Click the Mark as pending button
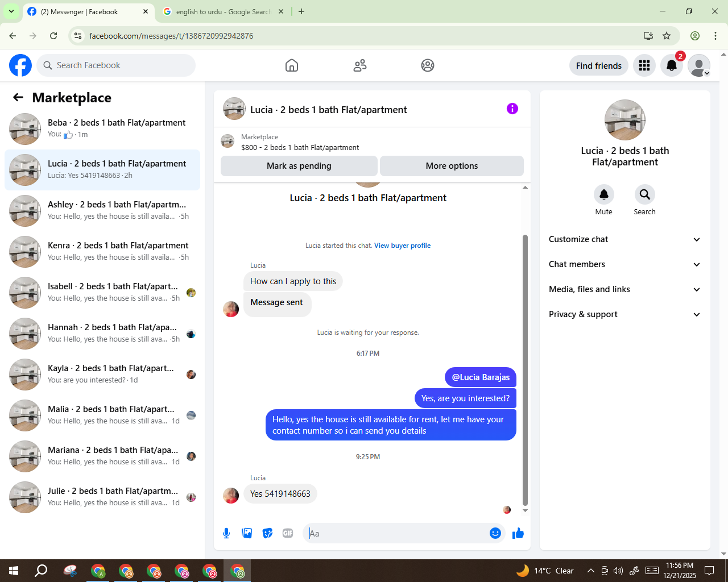 [299, 166]
